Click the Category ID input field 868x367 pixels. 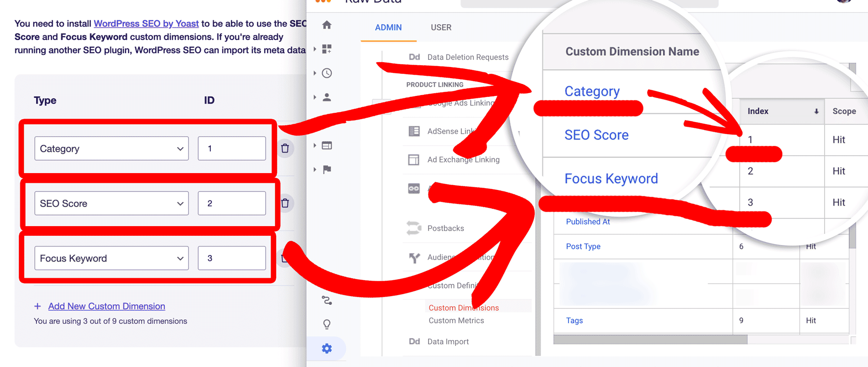(x=231, y=149)
